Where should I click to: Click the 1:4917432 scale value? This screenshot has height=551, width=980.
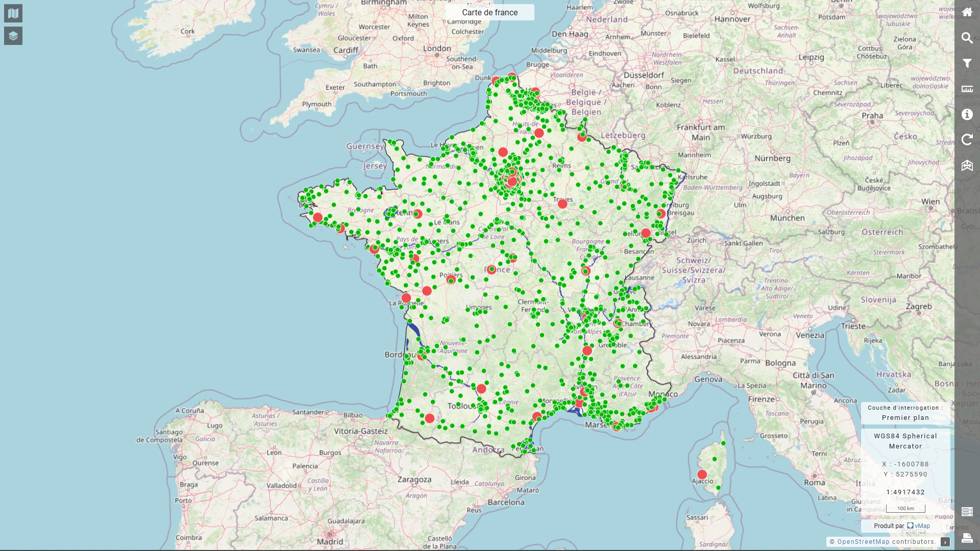point(905,492)
